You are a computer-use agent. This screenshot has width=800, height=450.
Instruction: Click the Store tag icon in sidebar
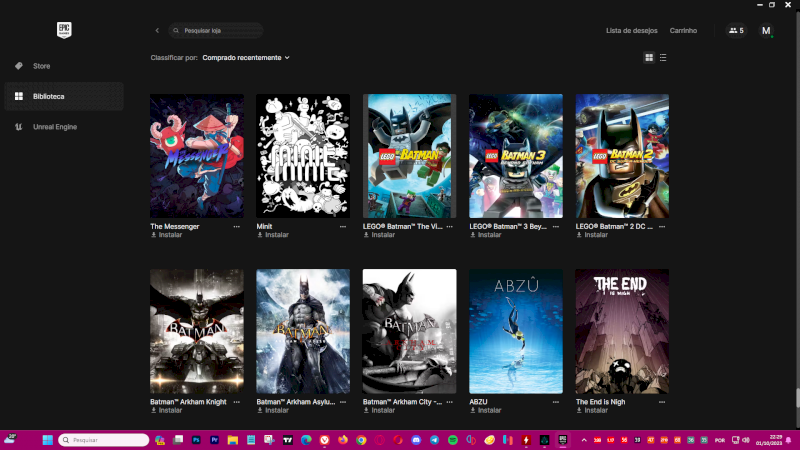18,66
